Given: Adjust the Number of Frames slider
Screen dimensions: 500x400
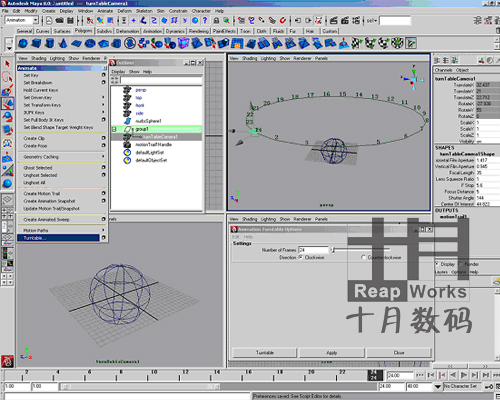Looking at the screenshot, I should (x=361, y=249).
